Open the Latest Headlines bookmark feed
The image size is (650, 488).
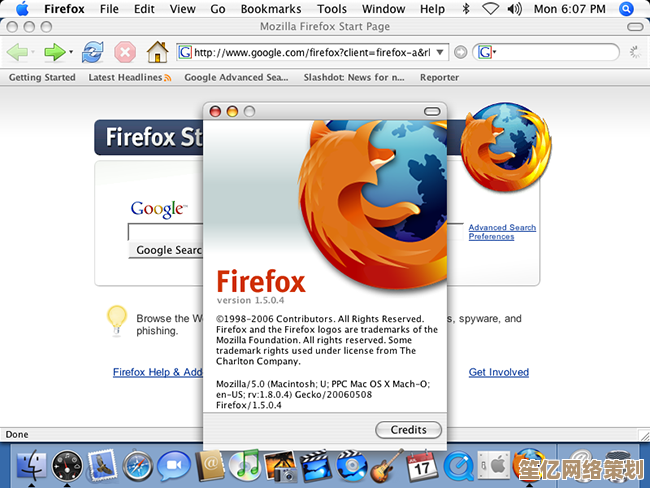click(124, 77)
